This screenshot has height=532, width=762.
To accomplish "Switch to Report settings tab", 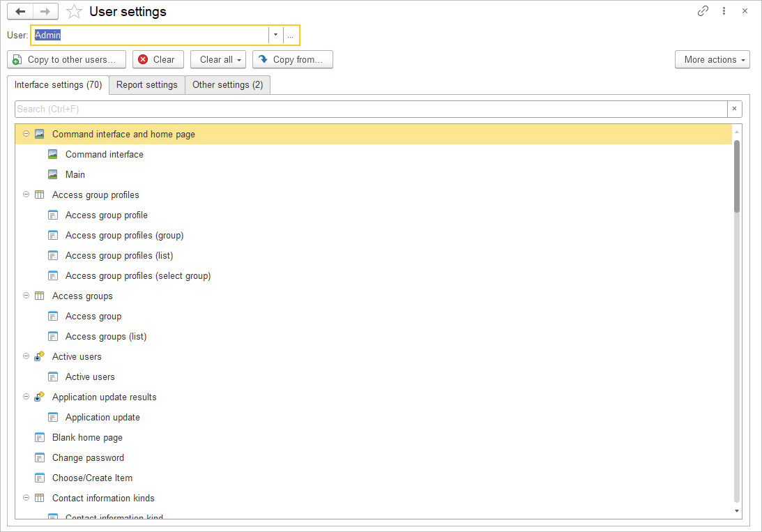I will click(147, 85).
